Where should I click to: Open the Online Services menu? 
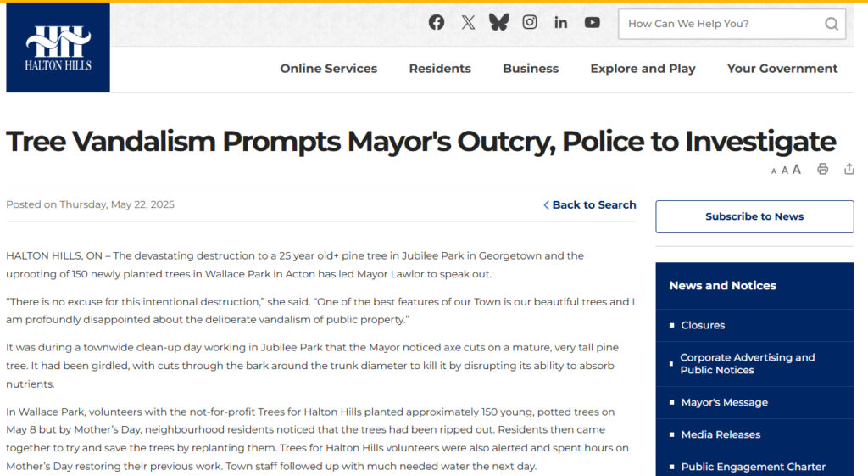[x=328, y=69]
